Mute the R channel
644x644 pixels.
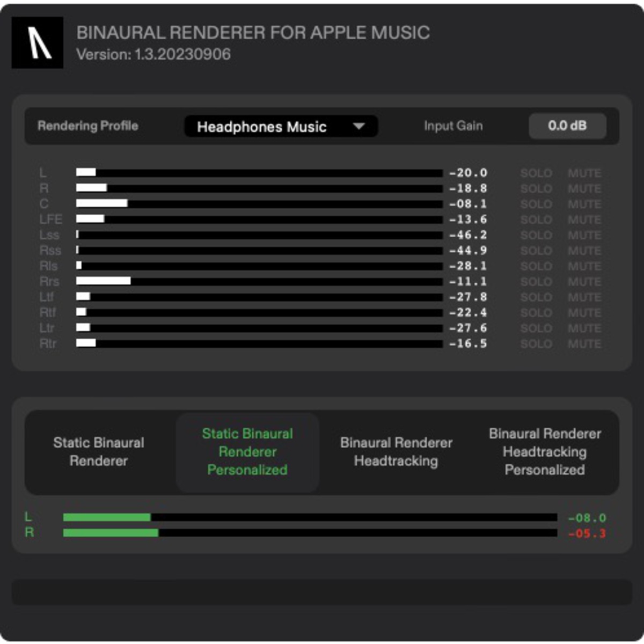[584, 188]
